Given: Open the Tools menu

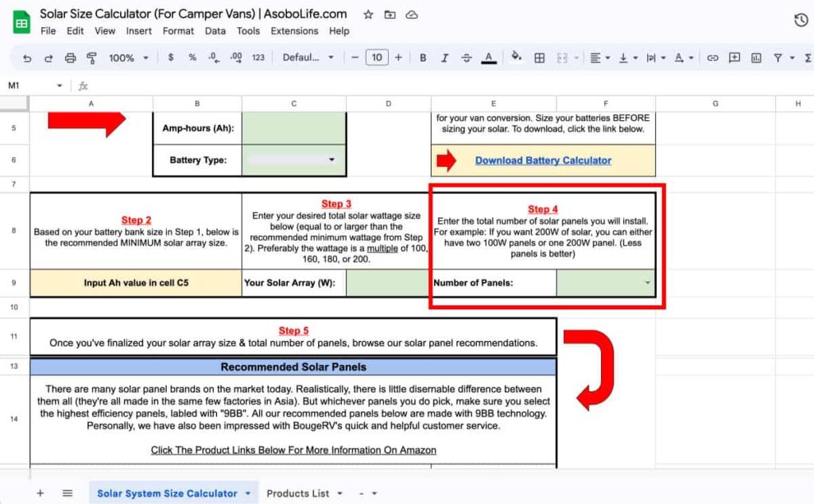Looking at the screenshot, I should point(248,31).
